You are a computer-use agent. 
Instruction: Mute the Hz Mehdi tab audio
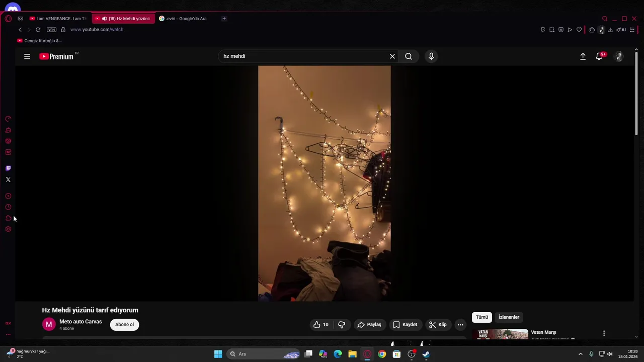[x=104, y=19]
